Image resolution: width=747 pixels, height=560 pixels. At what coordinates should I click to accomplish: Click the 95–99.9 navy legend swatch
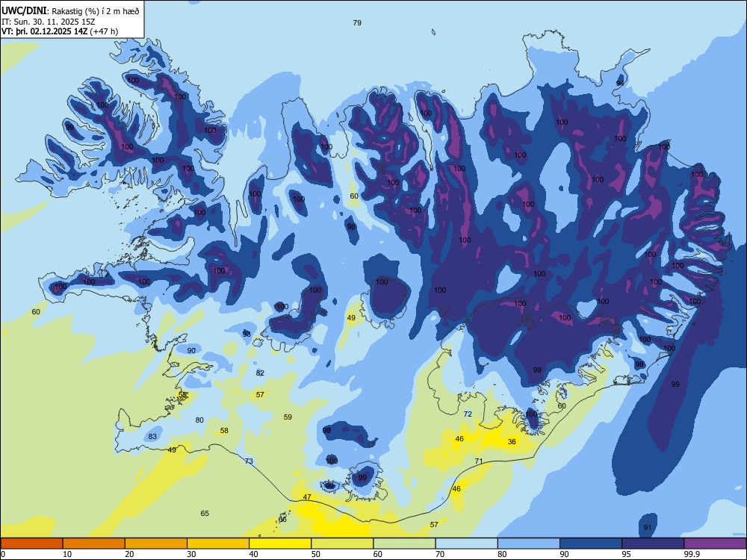point(653,544)
